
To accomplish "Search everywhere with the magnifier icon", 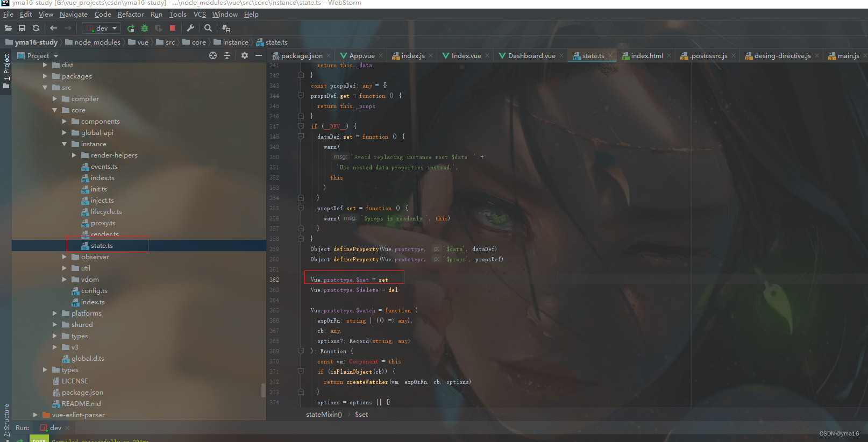I will click(x=208, y=28).
